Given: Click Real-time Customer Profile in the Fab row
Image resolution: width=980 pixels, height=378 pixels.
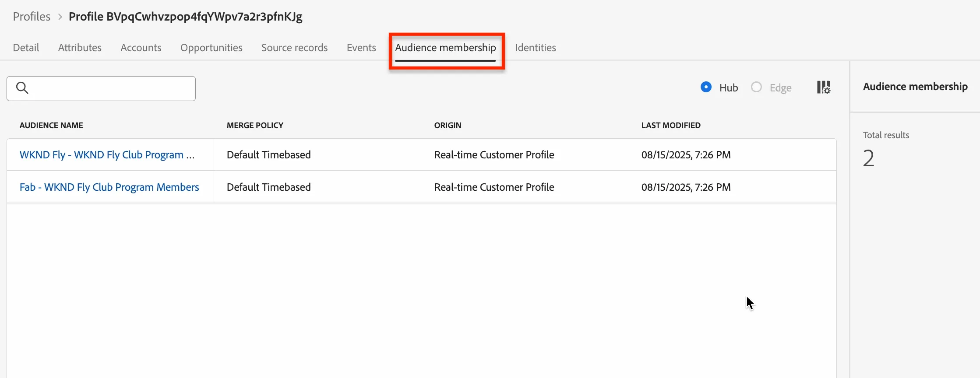Looking at the screenshot, I should [494, 187].
